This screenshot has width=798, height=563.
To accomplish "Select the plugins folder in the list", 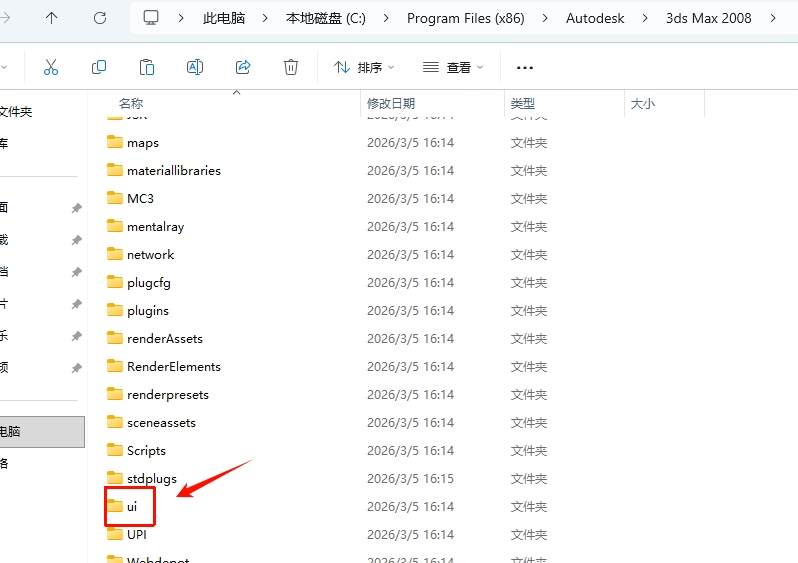I will (x=147, y=311).
